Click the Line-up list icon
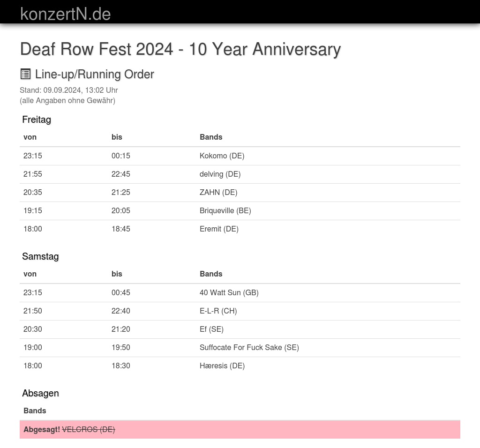480x448 pixels. [x=25, y=74]
